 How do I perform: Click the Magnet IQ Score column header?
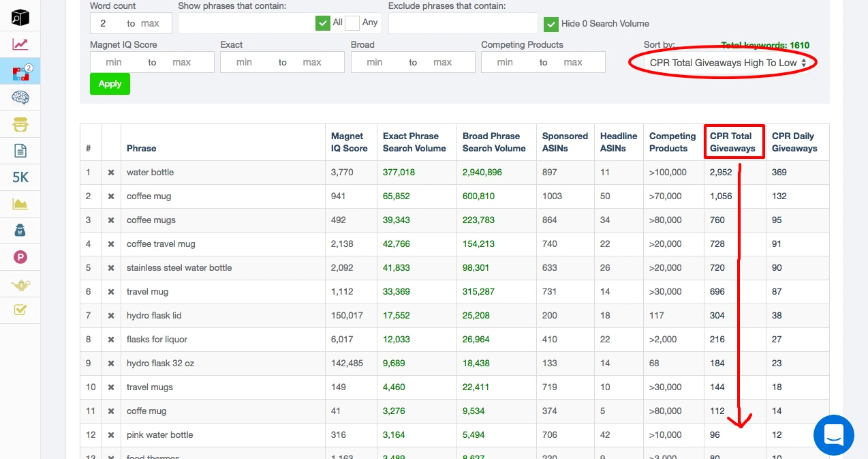[x=349, y=142]
